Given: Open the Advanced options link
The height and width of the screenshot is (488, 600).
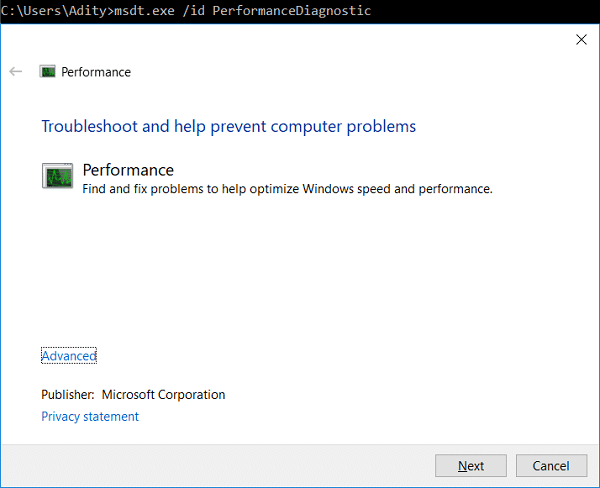Looking at the screenshot, I should point(69,356).
